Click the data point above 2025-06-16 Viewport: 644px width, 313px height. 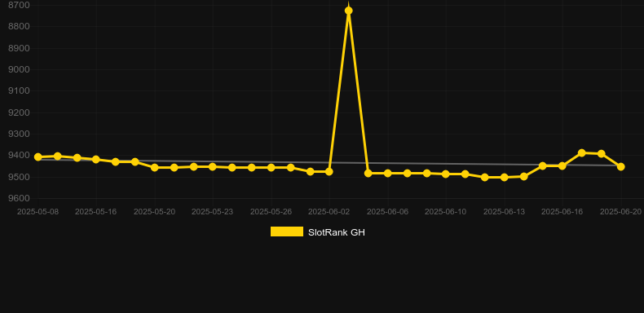click(562, 166)
